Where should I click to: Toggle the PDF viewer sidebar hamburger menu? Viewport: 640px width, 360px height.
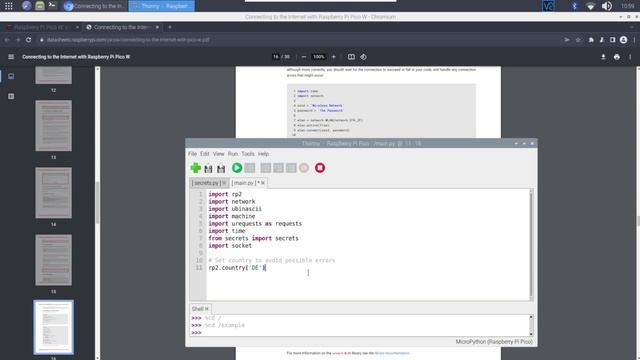tap(11, 57)
